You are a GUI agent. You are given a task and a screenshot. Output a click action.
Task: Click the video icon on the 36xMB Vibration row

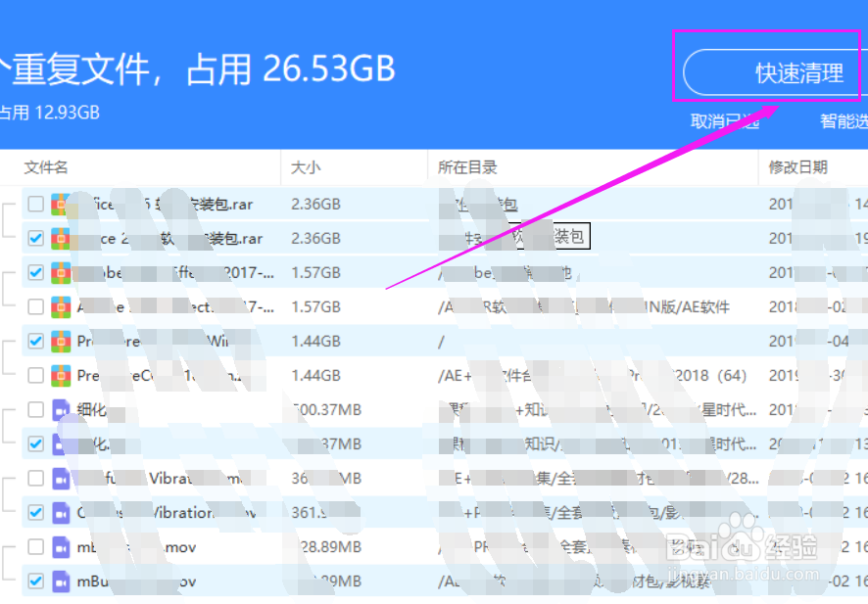(59, 478)
